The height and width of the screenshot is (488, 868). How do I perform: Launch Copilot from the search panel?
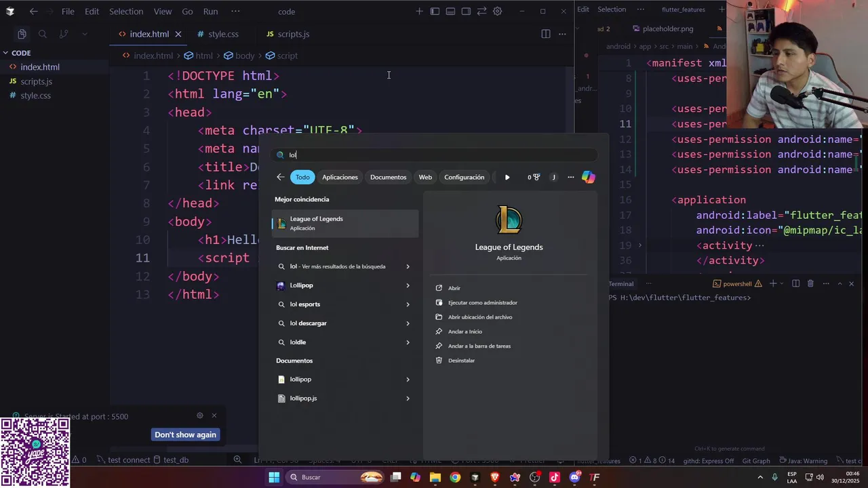(x=589, y=178)
